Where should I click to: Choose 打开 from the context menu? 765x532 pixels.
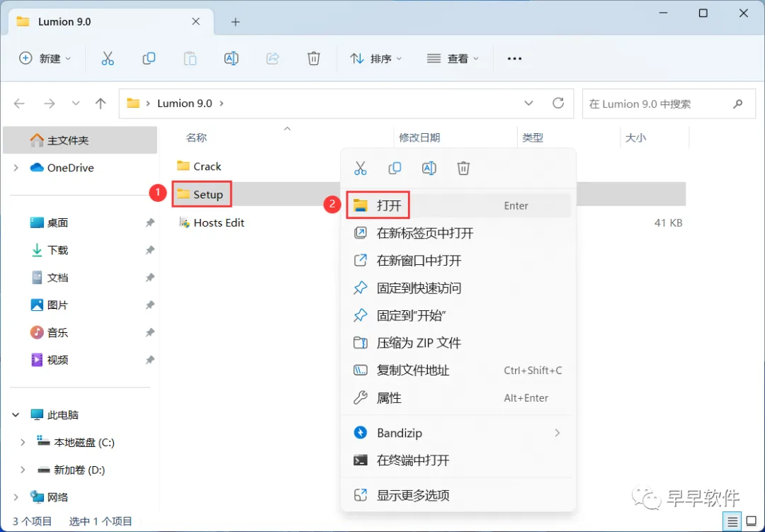[x=458, y=205]
